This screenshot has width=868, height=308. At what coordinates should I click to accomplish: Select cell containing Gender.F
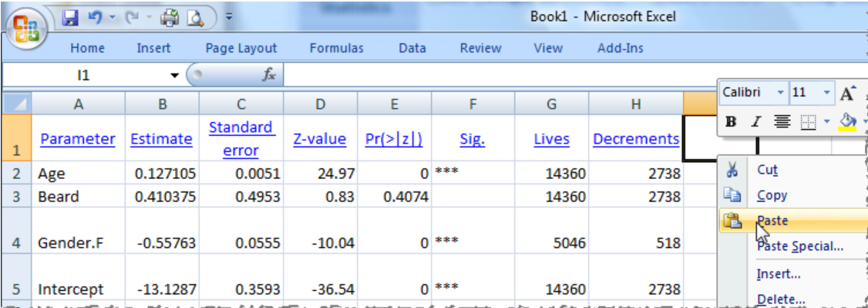(79, 231)
